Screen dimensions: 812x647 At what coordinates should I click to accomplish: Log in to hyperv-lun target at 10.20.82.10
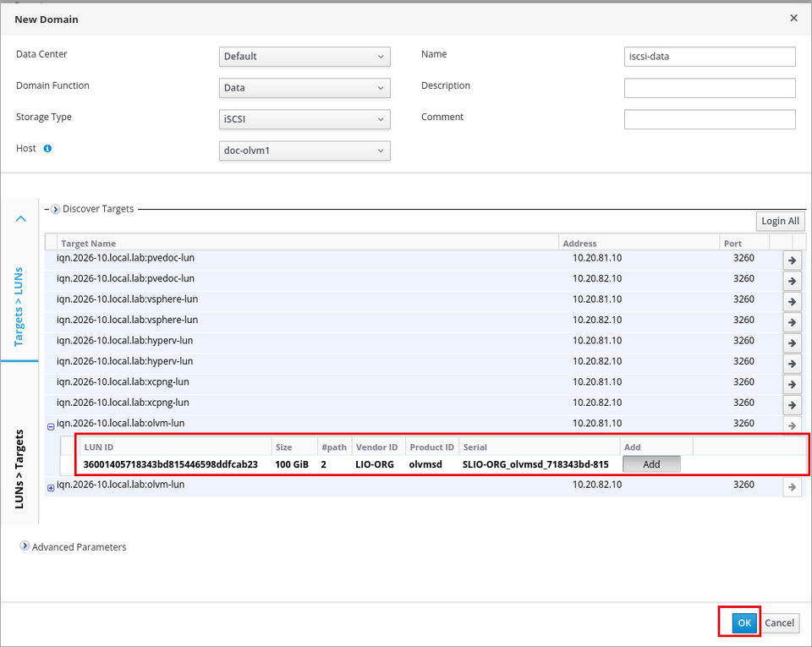coord(792,364)
